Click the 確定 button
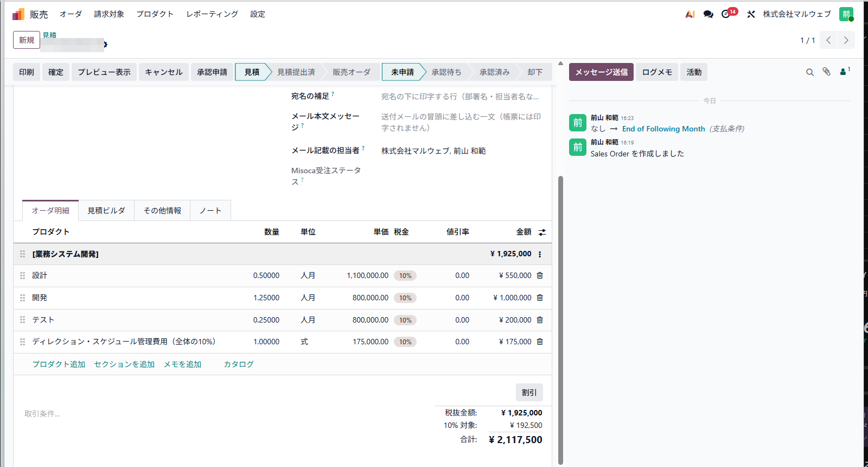The width and height of the screenshot is (868, 467). tap(56, 72)
